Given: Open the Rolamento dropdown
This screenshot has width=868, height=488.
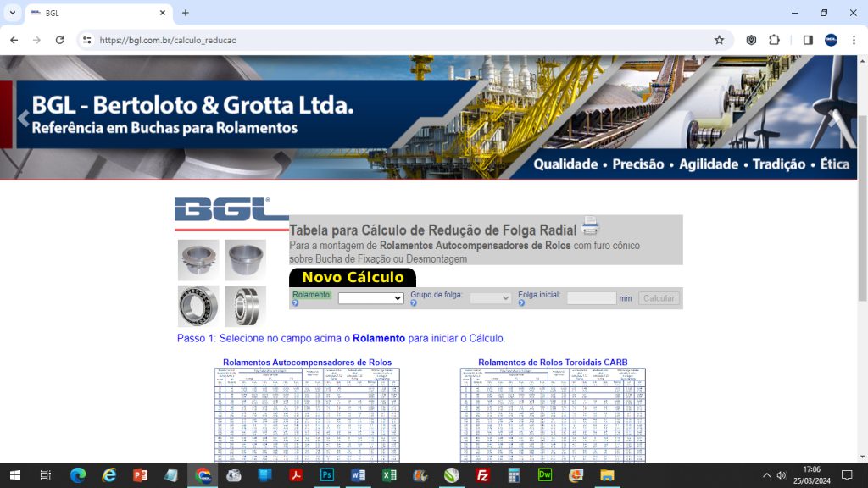Looking at the screenshot, I should coord(370,298).
